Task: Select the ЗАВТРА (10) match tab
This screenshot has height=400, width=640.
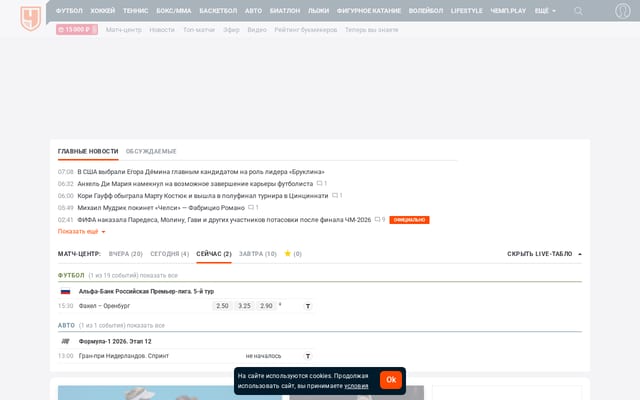Action: click(x=258, y=254)
